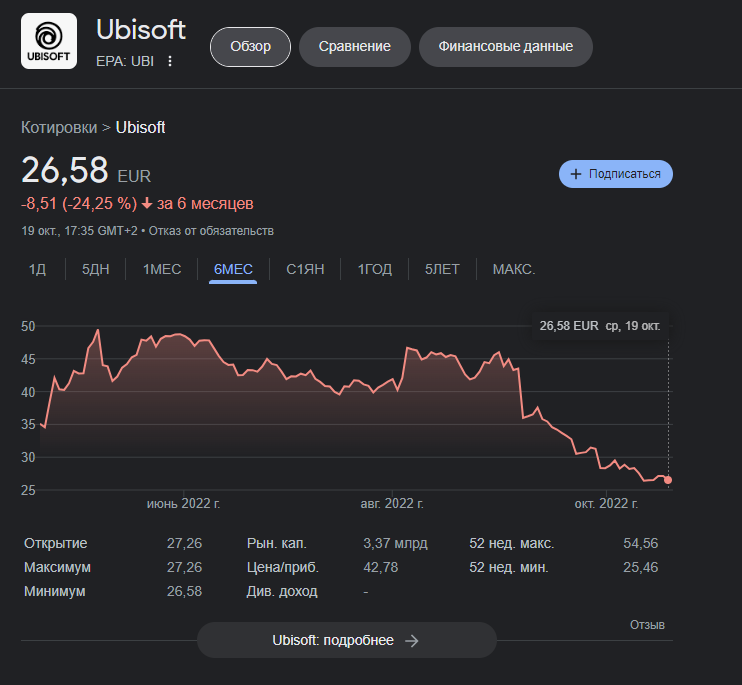
Task: Open the Отказ от обязательств link
Action: (211, 231)
